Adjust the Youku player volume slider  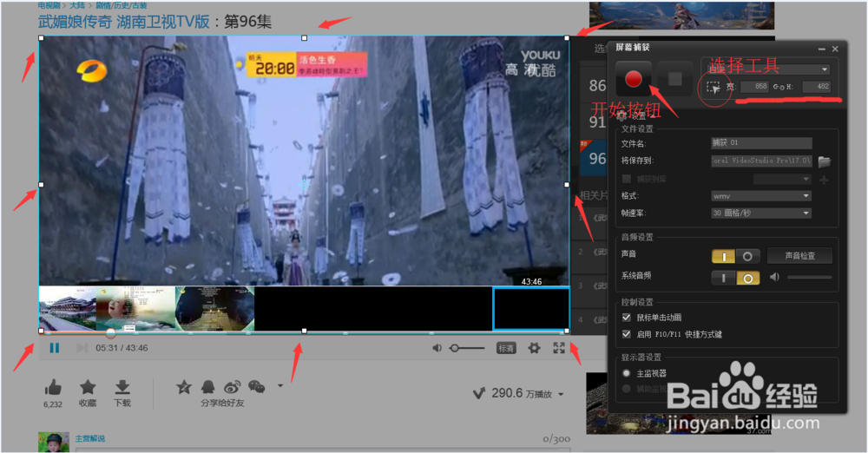click(x=468, y=348)
